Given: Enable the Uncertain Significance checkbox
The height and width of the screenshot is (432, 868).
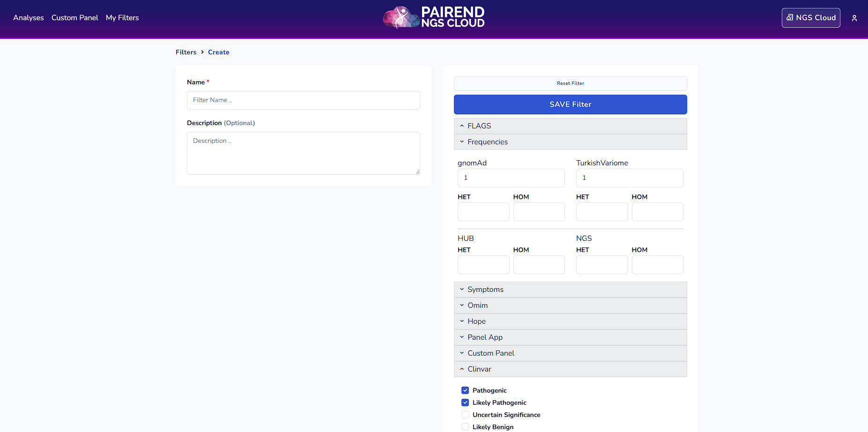Looking at the screenshot, I should pos(465,415).
